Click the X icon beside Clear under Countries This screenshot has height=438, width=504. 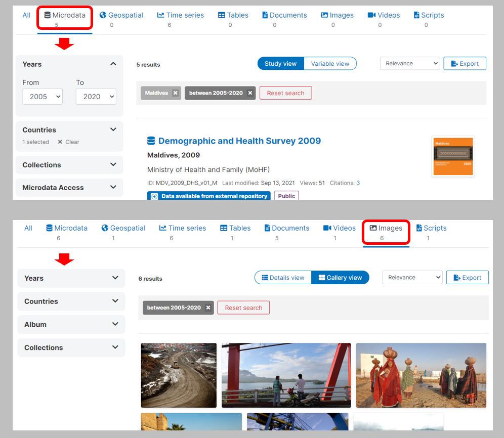[60, 142]
